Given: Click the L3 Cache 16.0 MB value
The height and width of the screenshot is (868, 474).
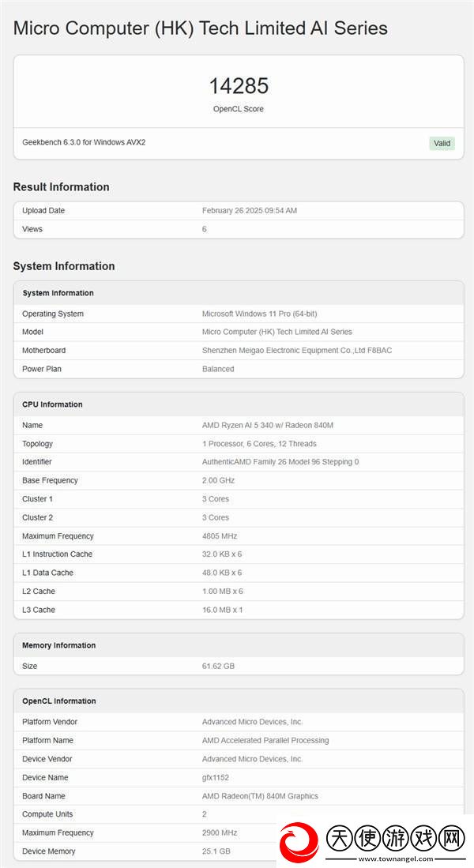Looking at the screenshot, I should (x=223, y=610).
